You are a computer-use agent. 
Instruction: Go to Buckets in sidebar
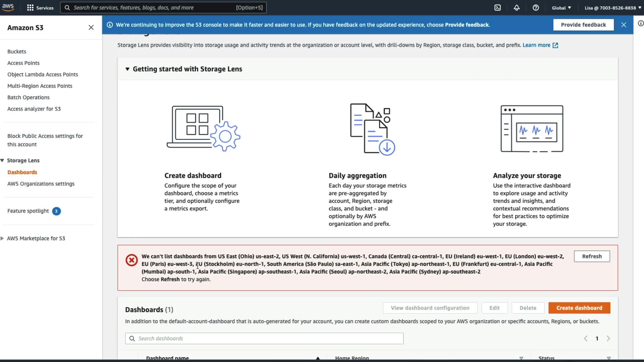coord(17,52)
